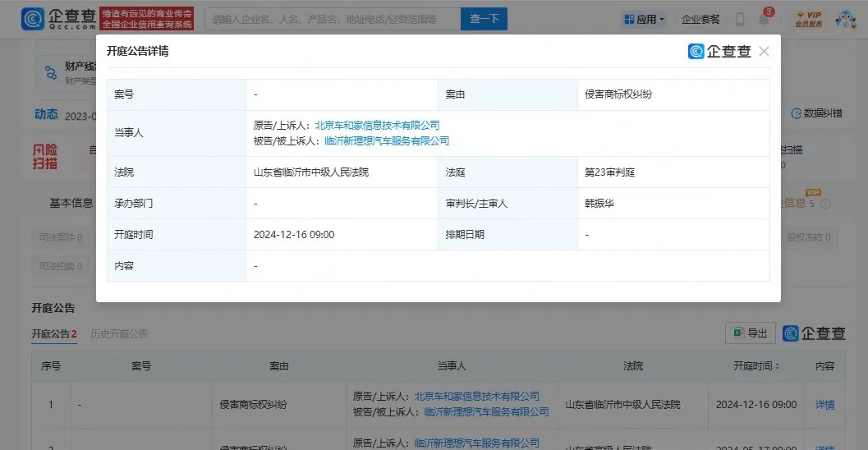Focus the company name search input
The width and height of the screenshot is (868, 450).
[x=332, y=19]
